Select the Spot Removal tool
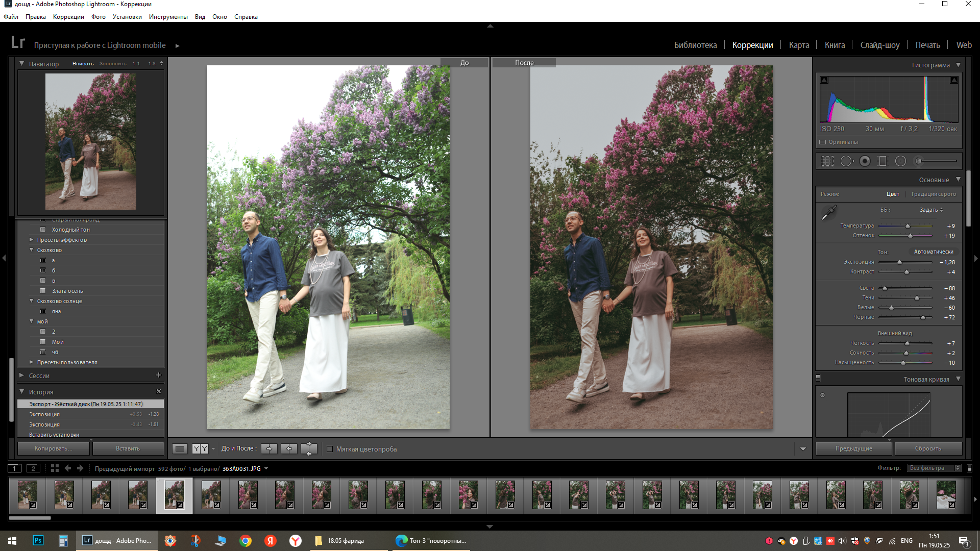Screen dimensions: 980x551 tap(846, 161)
